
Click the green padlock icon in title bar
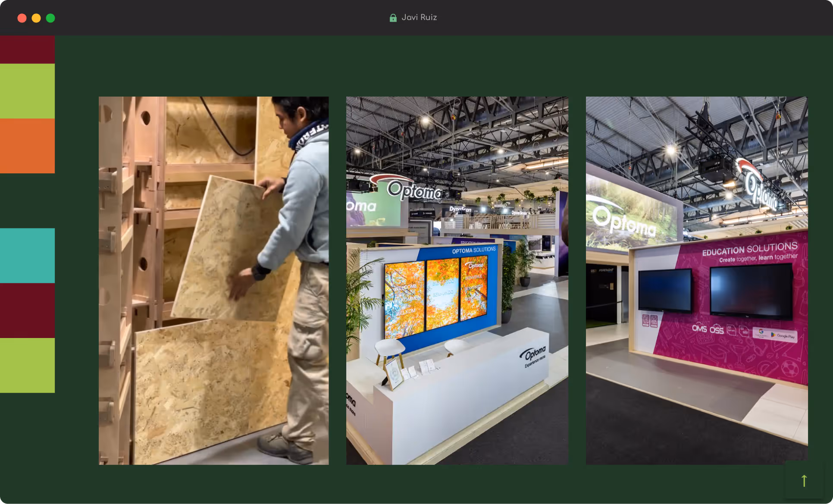[393, 18]
